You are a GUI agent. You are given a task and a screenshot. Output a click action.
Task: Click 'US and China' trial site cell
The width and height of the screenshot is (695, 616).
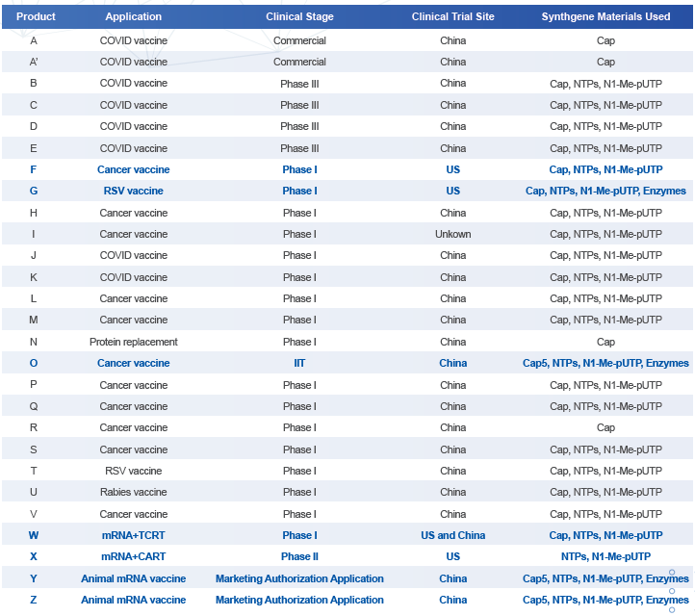[x=453, y=535]
